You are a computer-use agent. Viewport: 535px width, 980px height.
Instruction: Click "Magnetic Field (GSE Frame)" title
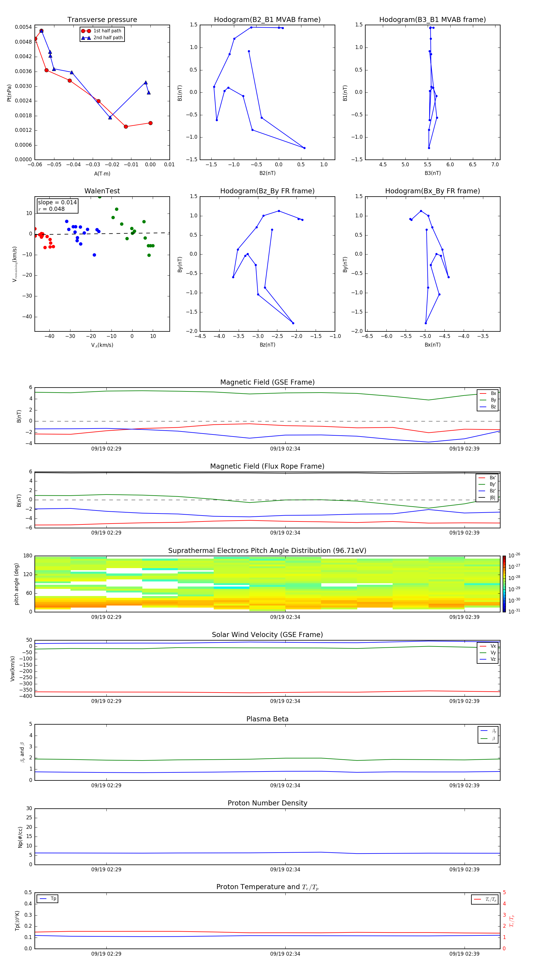click(267, 382)
